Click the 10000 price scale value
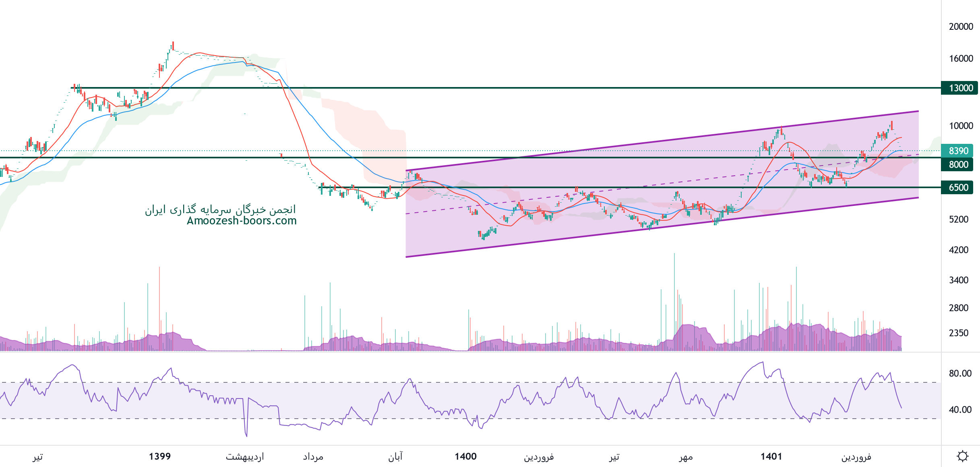This screenshot has width=980, height=467. [x=961, y=126]
